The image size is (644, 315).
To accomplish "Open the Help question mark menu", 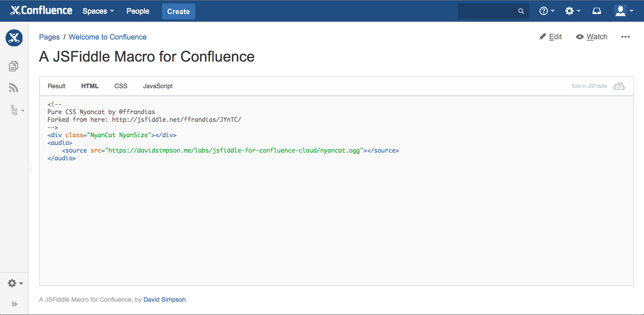I will [x=547, y=11].
